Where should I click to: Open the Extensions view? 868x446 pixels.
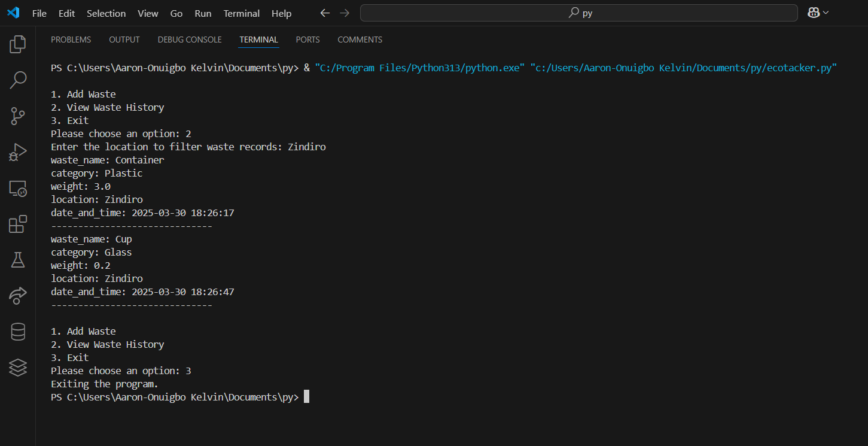[x=18, y=224]
